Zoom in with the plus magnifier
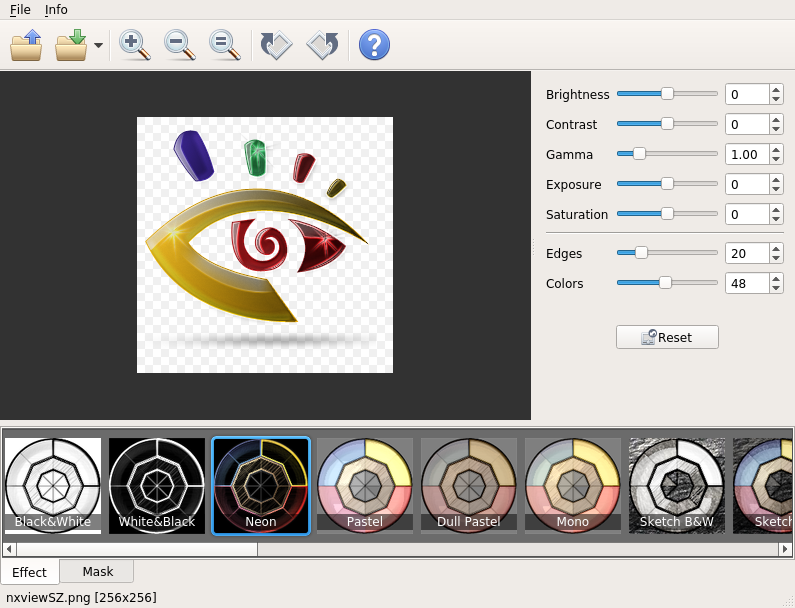795x608 pixels. coord(134,45)
